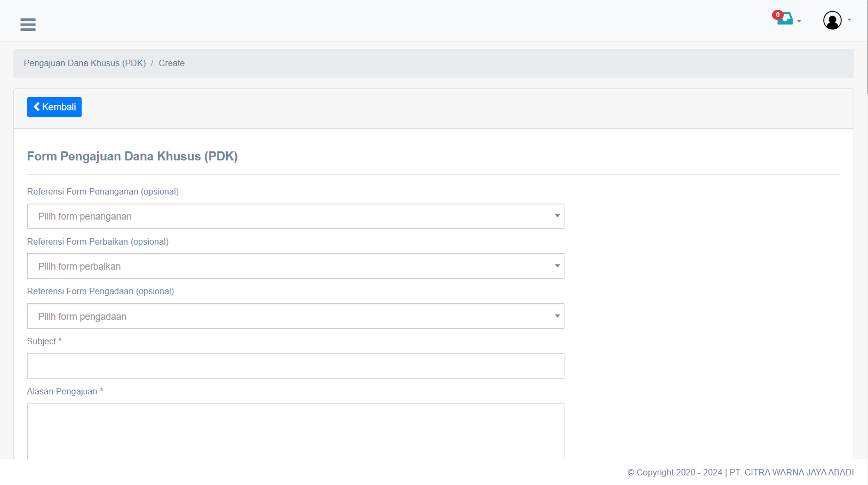
Task: Click the Referensi Form Penanganan label
Action: [x=103, y=192]
